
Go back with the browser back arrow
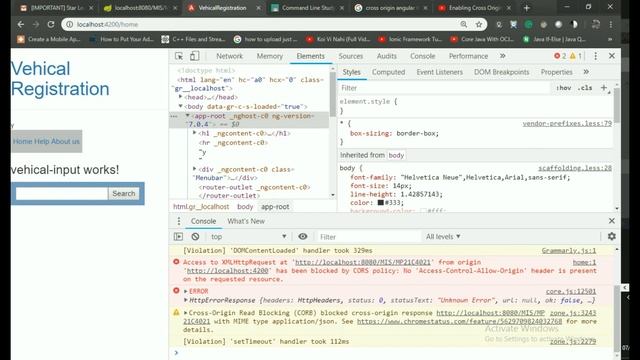point(21,24)
